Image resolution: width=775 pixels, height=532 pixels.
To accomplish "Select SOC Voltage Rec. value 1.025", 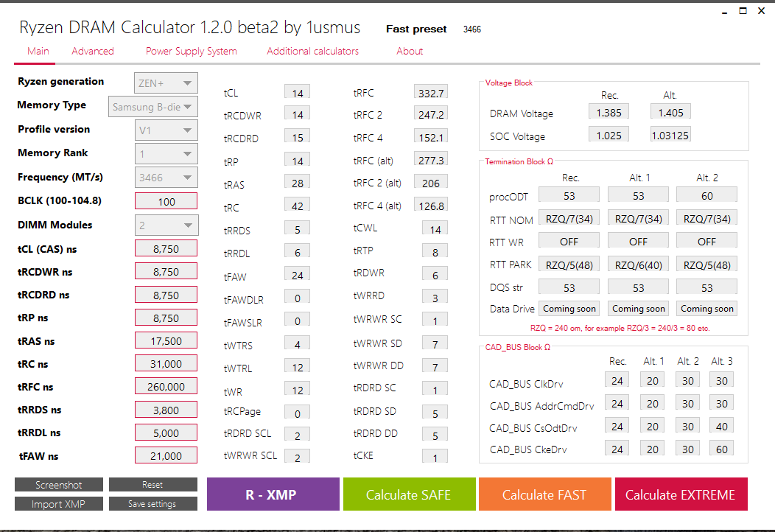I will click(609, 135).
